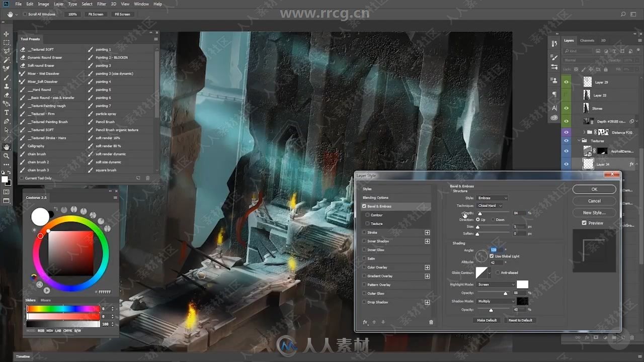Collapse Layer 34 effects arrow

637,164
